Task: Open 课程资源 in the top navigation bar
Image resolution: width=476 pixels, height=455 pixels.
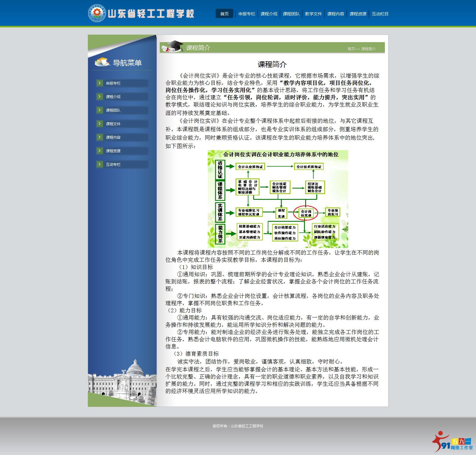Action: click(358, 14)
